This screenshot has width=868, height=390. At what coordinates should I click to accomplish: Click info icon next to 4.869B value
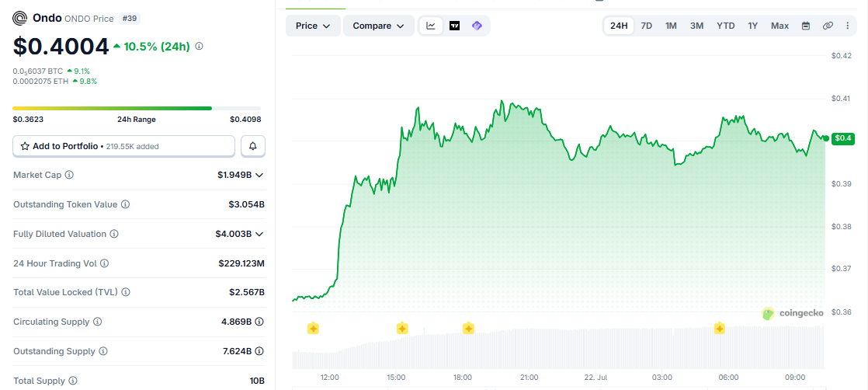[259, 322]
